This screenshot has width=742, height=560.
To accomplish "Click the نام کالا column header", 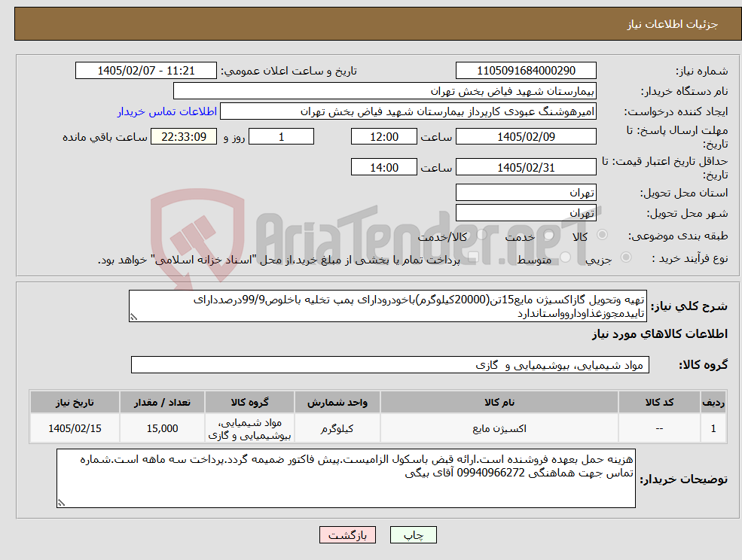I will (499, 402).
